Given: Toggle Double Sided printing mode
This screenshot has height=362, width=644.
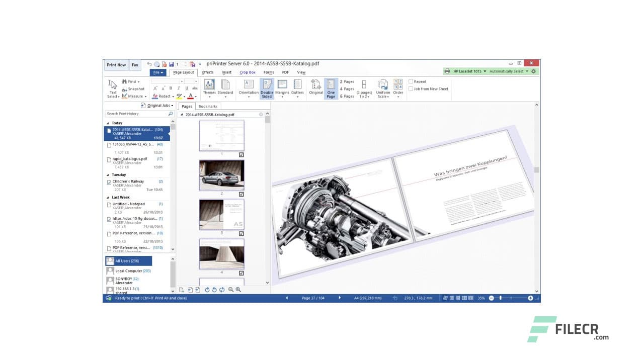Looking at the screenshot, I should 267,88.
